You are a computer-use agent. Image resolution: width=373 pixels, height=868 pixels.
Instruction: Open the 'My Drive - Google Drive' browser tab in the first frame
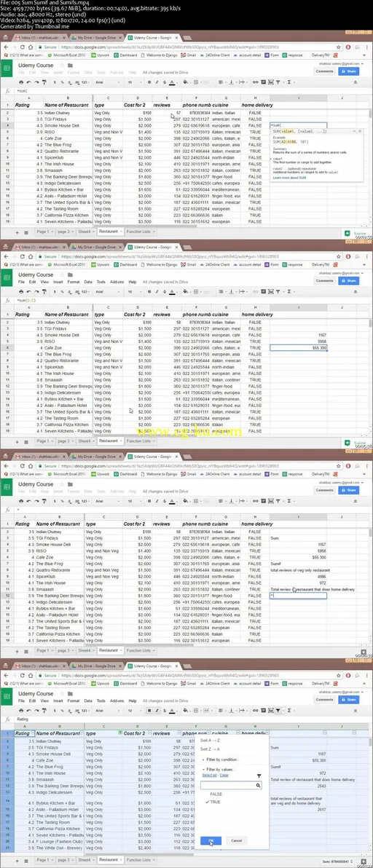coord(98,38)
